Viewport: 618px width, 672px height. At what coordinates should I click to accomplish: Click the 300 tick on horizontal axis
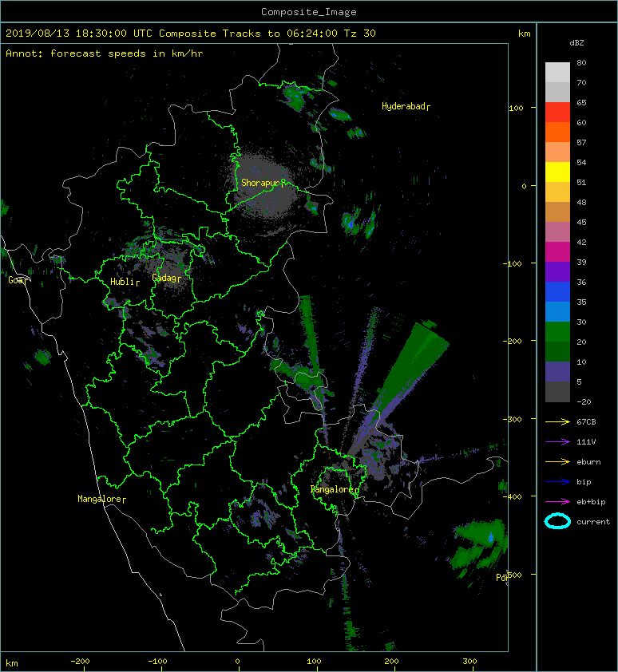(x=469, y=662)
